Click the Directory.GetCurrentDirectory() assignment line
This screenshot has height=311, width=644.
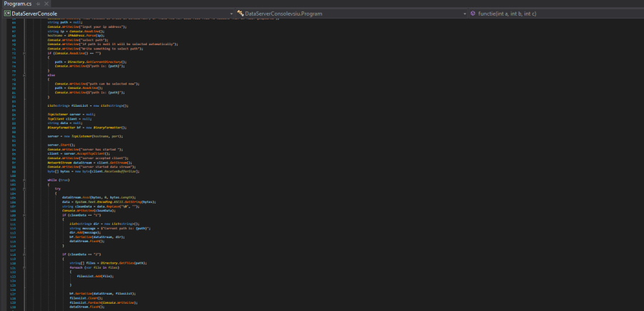pos(90,62)
